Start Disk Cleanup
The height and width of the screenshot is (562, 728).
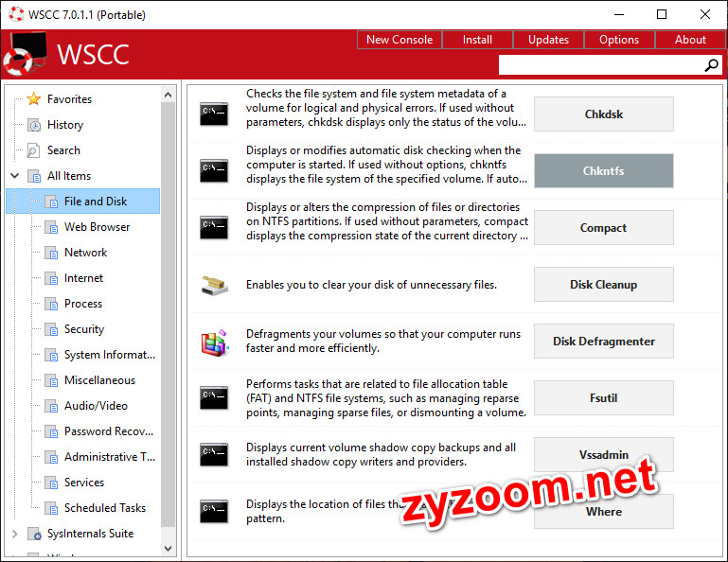point(604,285)
